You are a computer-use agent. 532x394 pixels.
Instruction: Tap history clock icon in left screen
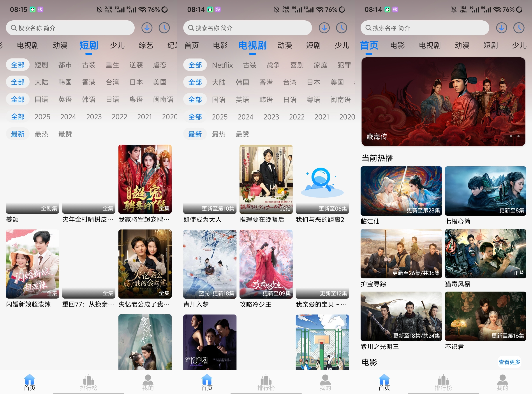coord(164,28)
